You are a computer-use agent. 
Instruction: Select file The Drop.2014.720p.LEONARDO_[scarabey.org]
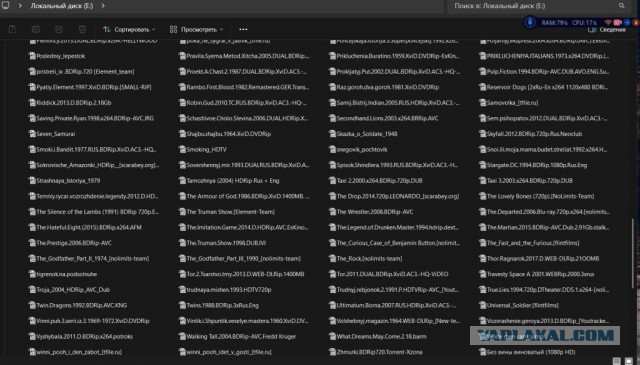394,196
